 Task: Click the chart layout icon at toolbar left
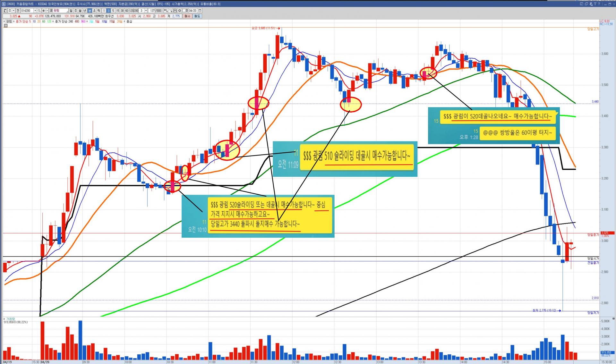point(5,11)
